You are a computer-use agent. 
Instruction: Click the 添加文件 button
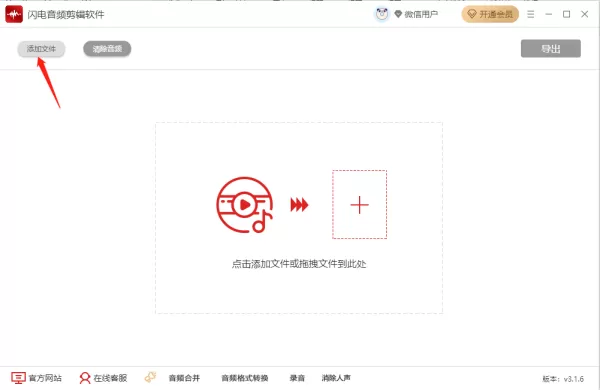click(41, 49)
